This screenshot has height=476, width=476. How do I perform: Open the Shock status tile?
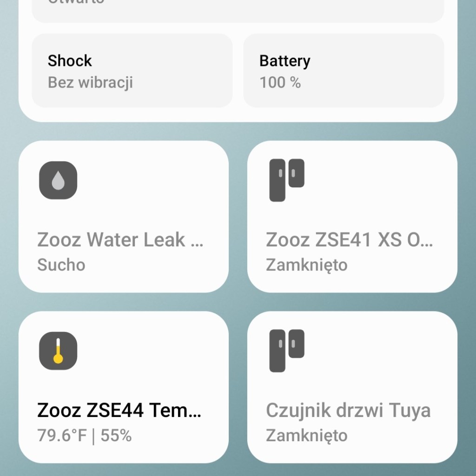point(132,71)
